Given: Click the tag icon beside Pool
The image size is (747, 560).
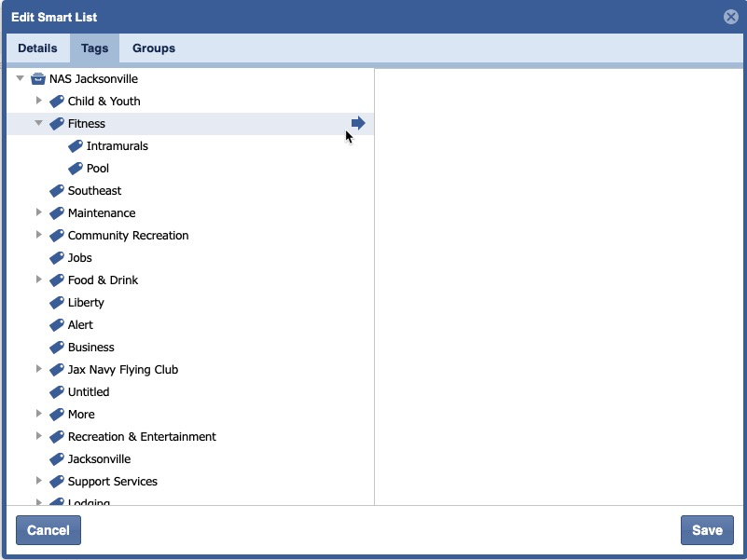Looking at the screenshot, I should pyautogui.click(x=76, y=169).
